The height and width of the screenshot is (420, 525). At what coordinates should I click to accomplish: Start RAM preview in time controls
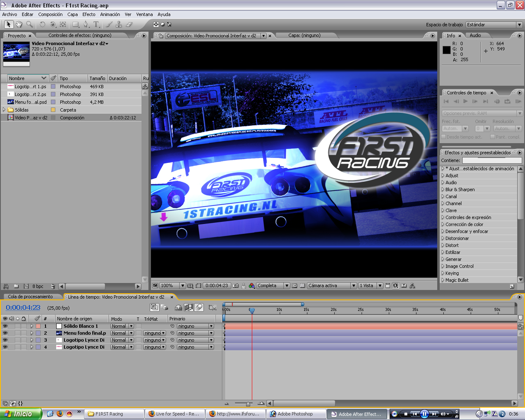pos(518,101)
